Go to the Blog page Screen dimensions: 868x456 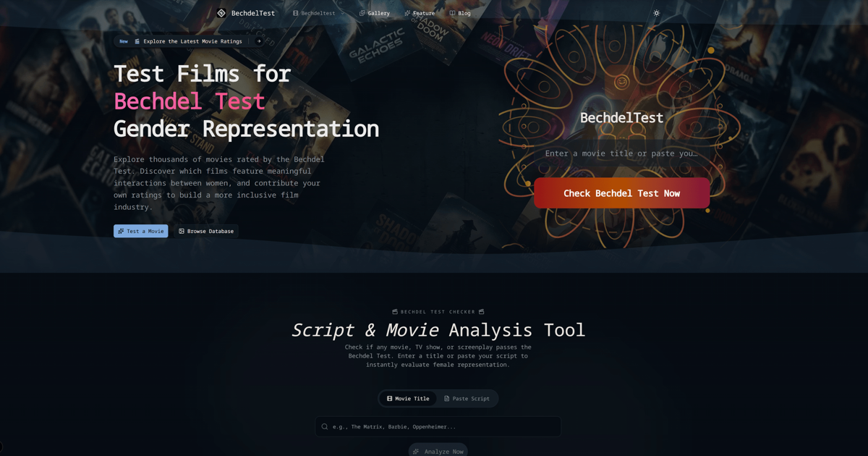click(x=460, y=13)
